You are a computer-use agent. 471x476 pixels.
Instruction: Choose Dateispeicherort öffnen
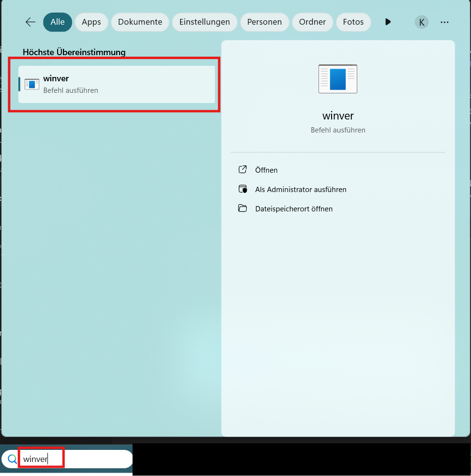[x=293, y=209]
